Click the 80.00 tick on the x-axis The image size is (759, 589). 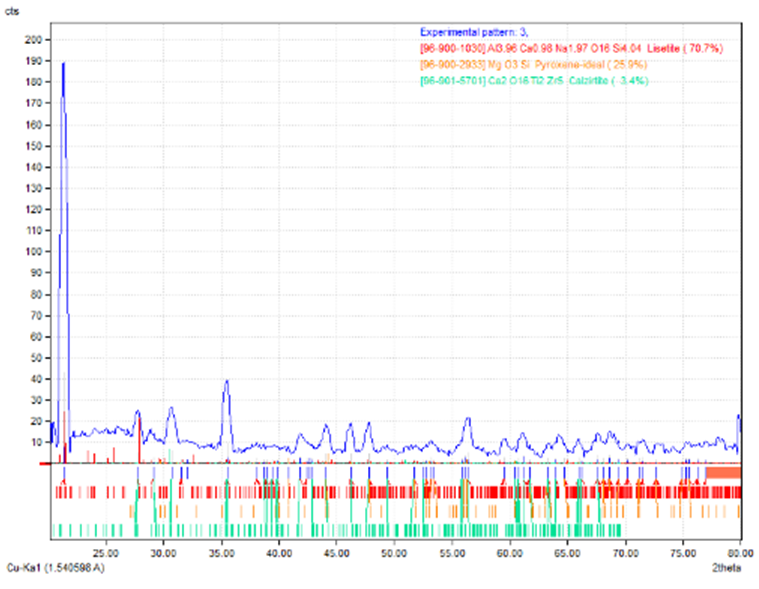[x=739, y=549]
